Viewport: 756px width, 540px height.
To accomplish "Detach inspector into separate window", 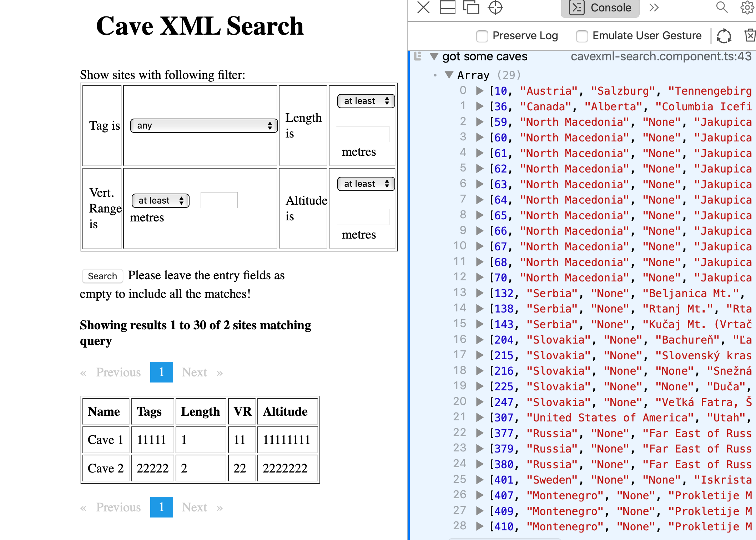I will (471, 7).
